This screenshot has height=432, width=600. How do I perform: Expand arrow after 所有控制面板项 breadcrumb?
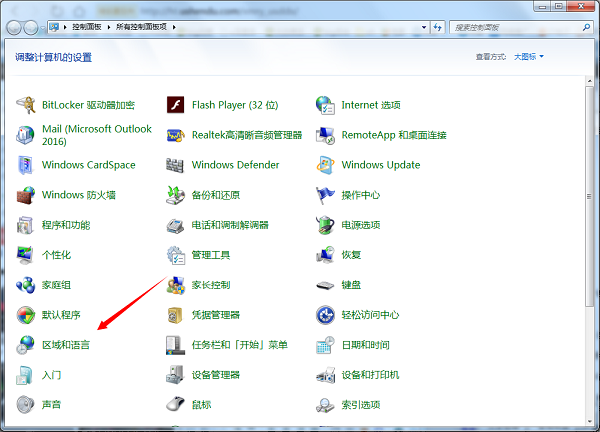click(x=174, y=27)
